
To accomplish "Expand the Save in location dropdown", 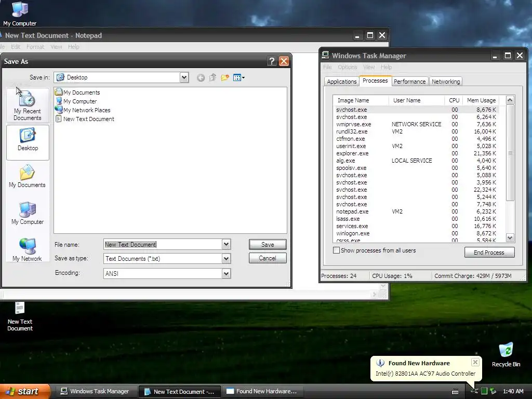I will coord(184,77).
